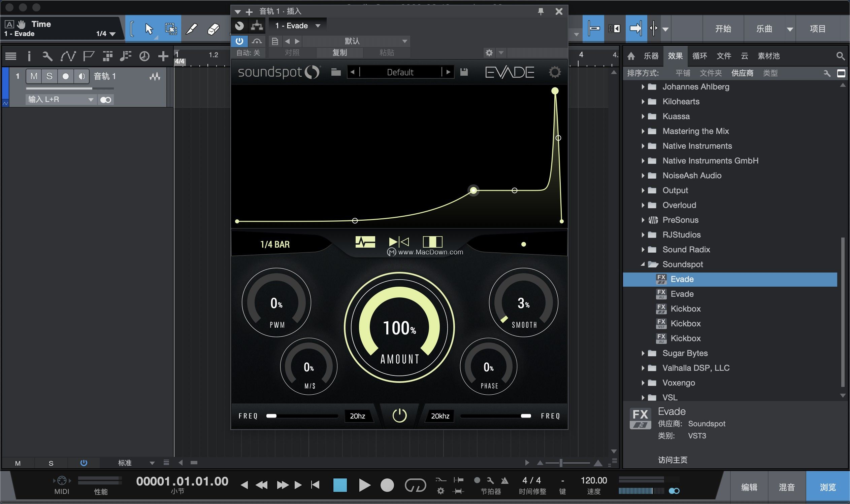Click the 访问主页 link
The image size is (850, 504).
coord(672,460)
